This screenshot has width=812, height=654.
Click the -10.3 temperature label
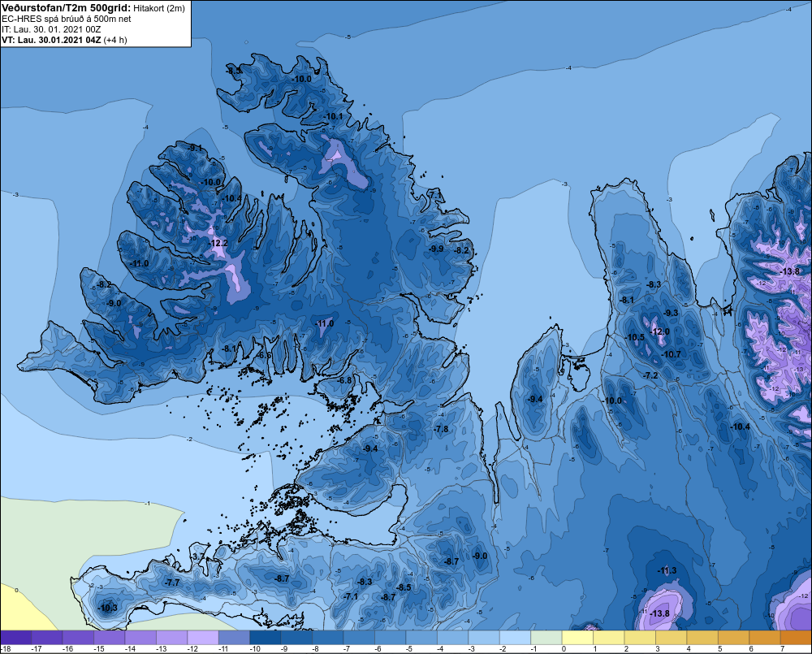108,608
